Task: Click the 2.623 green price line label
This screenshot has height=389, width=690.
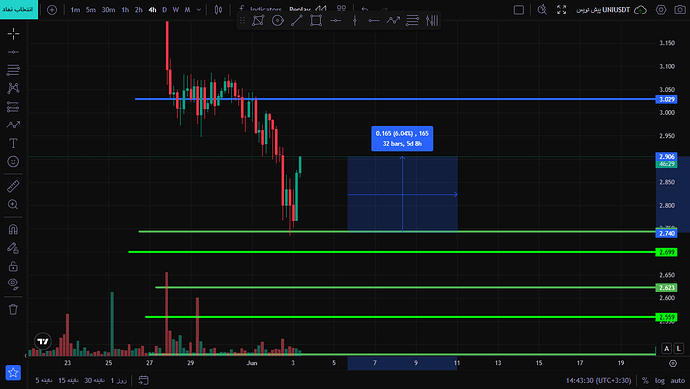Action: tap(666, 287)
